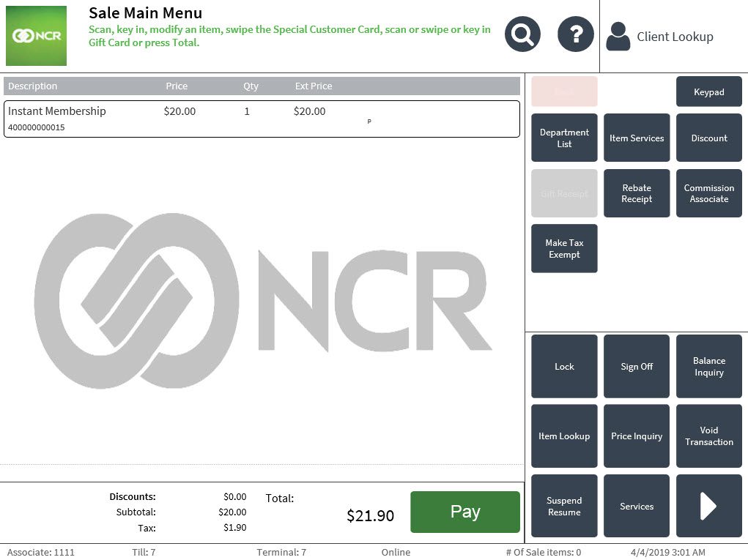Screen dimensions: 748x560
Task: Open the Keypad
Action: (709, 92)
